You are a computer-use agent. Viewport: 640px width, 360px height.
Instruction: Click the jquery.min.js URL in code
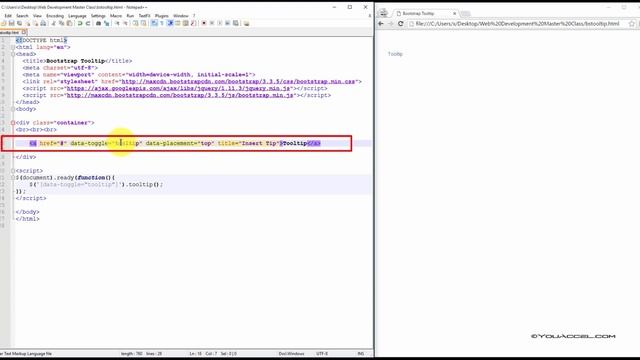178,88
